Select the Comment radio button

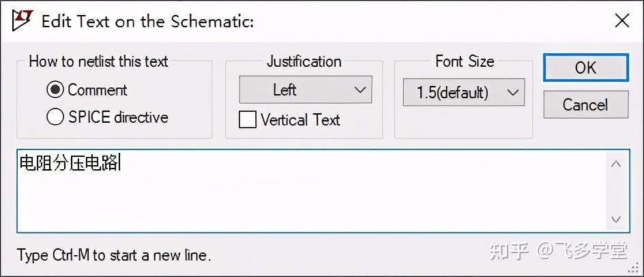[56, 90]
